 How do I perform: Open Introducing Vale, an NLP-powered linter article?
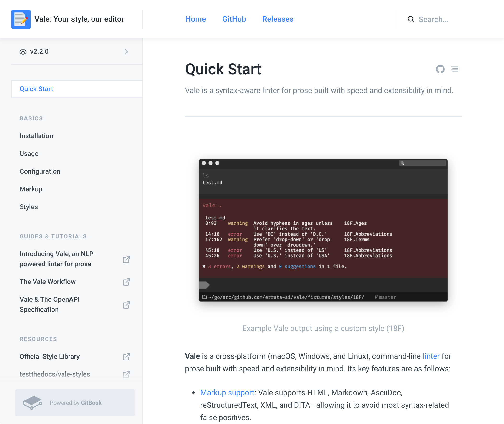pos(58,259)
